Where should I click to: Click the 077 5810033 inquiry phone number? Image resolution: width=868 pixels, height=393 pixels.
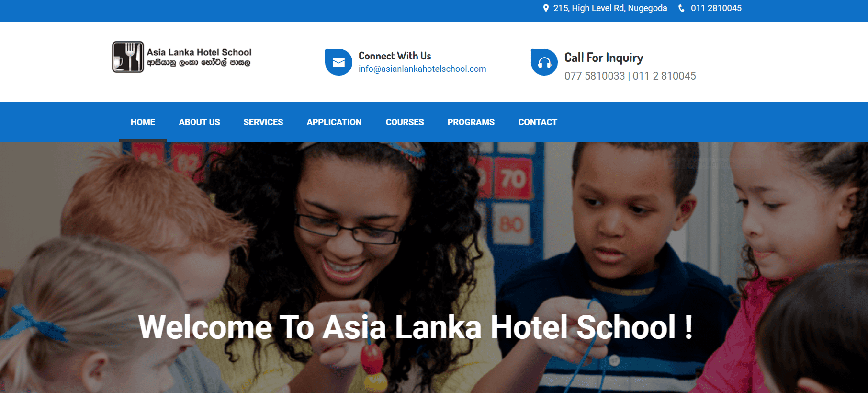(x=595, y=76)
